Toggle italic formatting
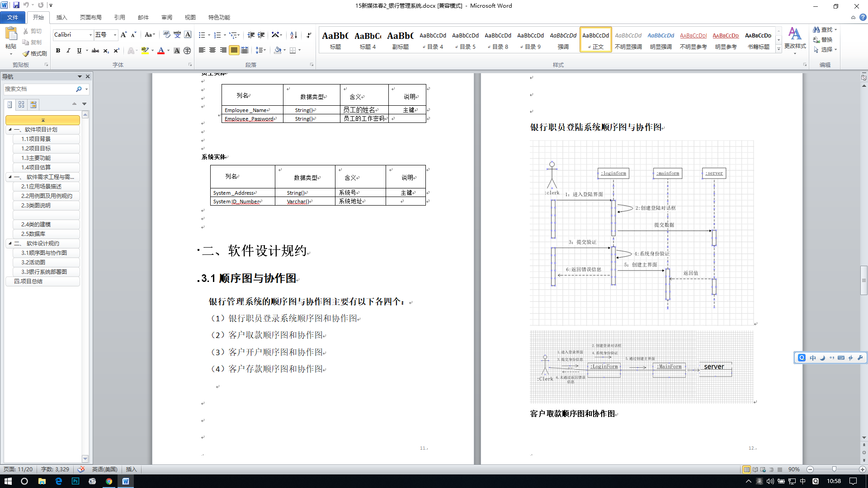The height and width of the screenshot is (488, 868). tap(68, 51)
